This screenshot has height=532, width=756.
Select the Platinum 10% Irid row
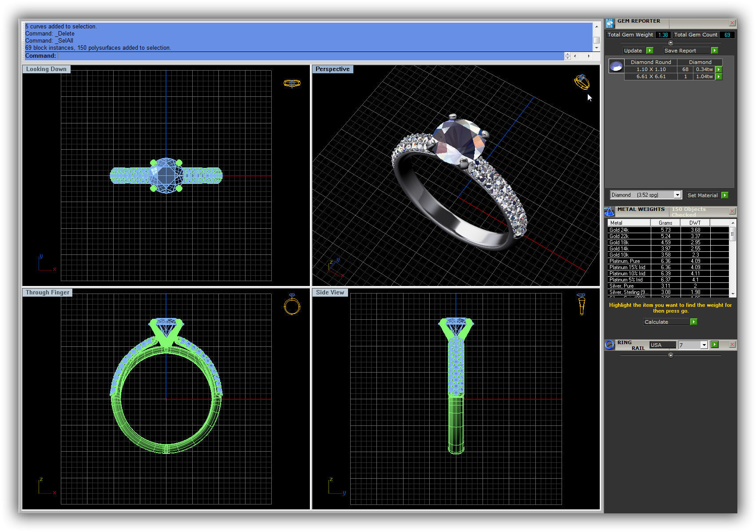pos(668,274)
